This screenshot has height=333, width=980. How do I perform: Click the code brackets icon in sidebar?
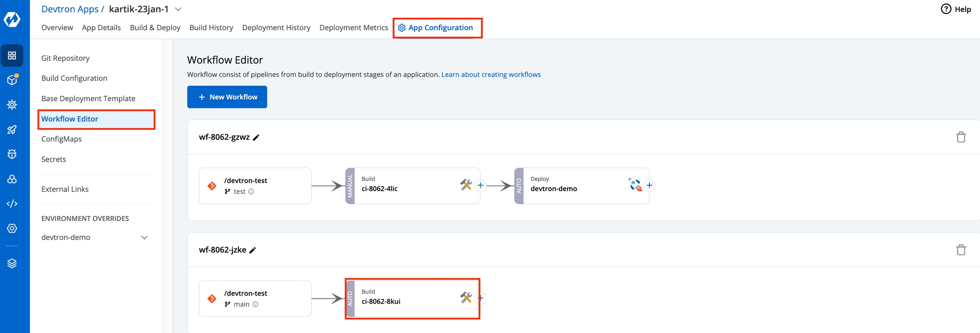[x=12, y=204]
